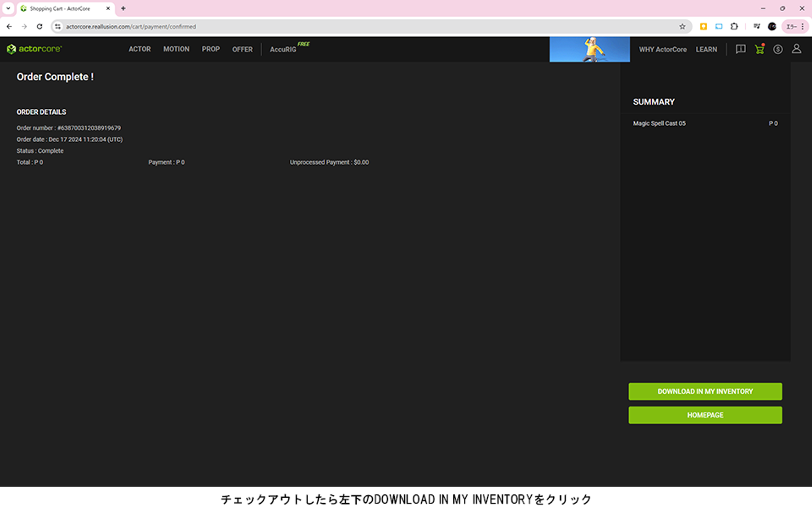Click the yellow lightbulb extension icon
The width and height of the screenshot is (812, 514).
[x=703, y=26]
